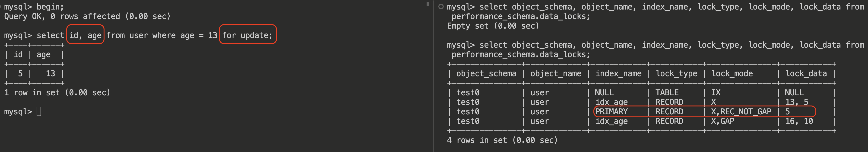Click the X,REC_NOT_GAP lock mode value
The width and height of the screenshot is (868, 152).
[741, 112]
